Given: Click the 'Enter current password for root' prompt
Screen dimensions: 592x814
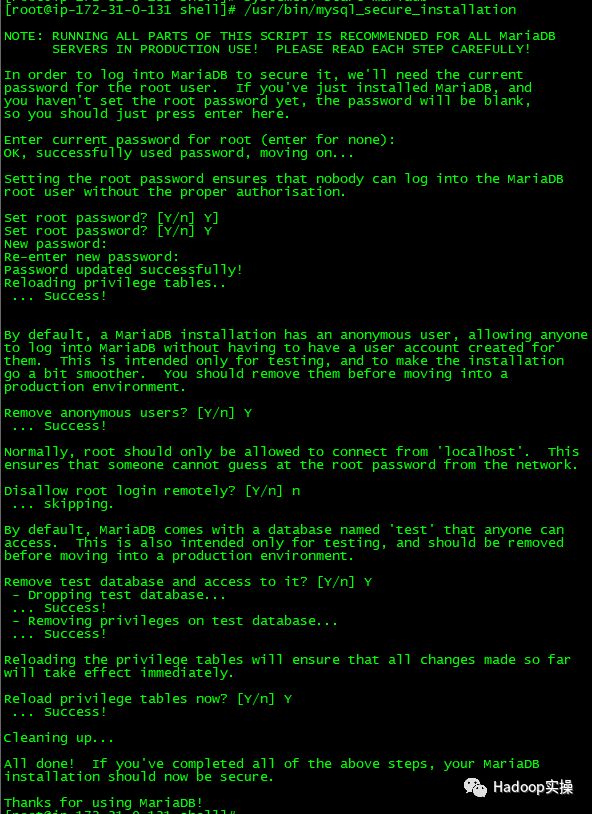Looking at the screenshot, I should [x=199, y=140].
